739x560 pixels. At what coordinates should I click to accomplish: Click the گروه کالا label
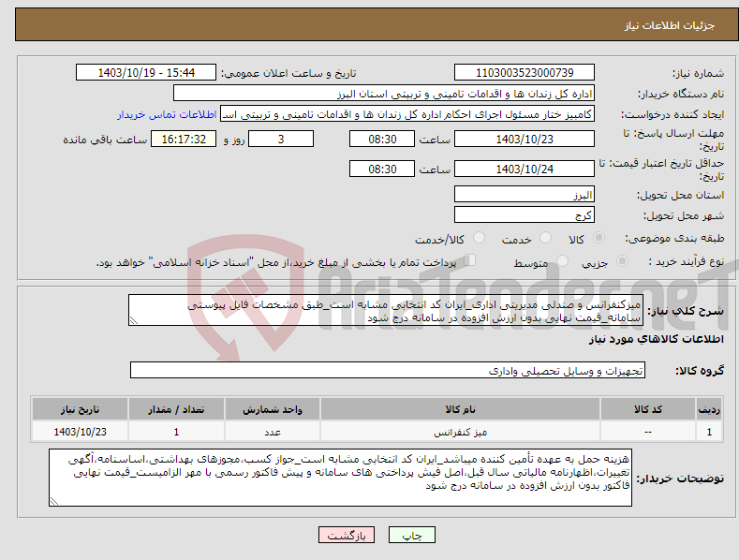700,371
